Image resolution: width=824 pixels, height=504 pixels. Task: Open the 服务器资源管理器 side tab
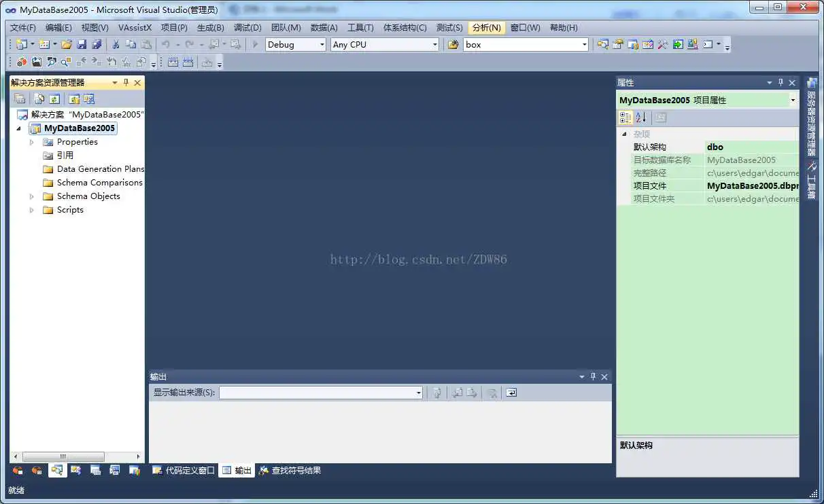[811, 116]
